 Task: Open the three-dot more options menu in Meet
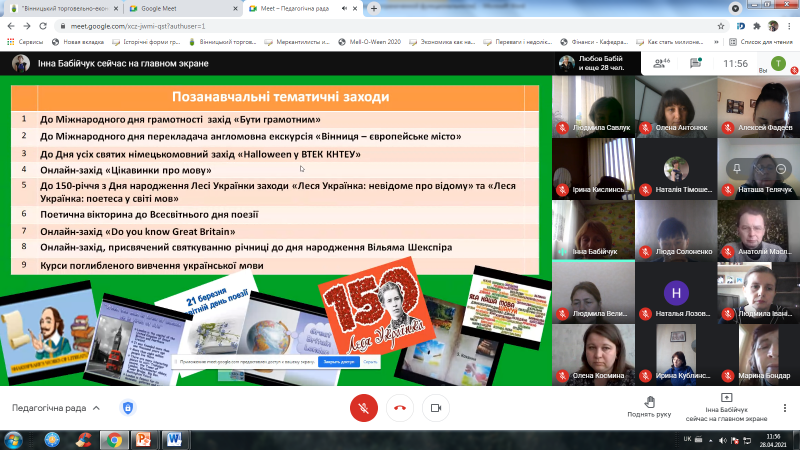pyautogui.click(x=785, y=408)
